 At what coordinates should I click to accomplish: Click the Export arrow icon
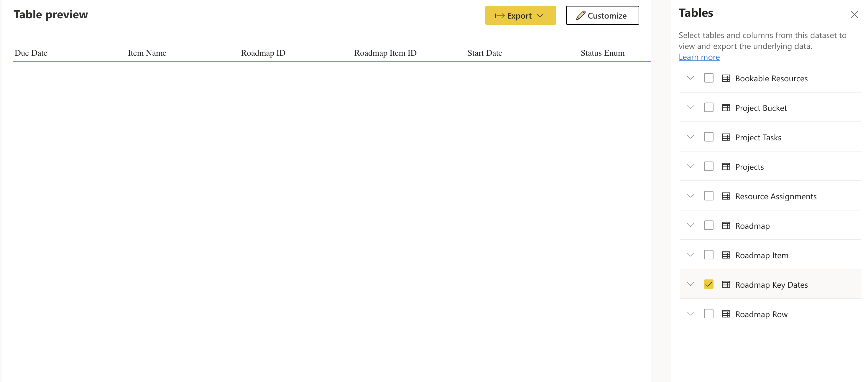pos(500,16)
